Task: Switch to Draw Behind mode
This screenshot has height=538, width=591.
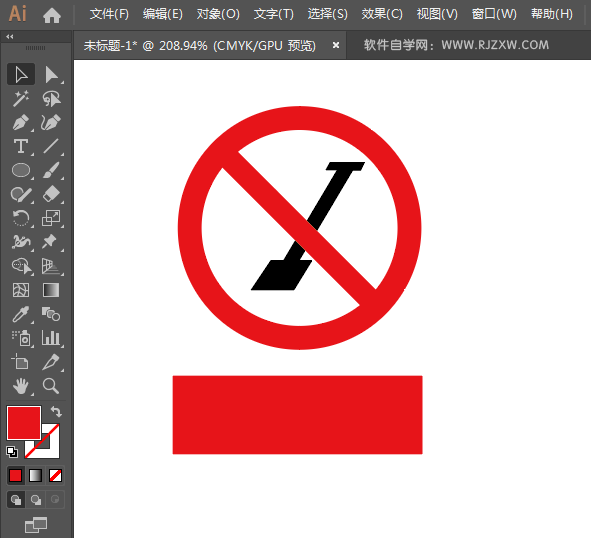Action: pos(36,500)
